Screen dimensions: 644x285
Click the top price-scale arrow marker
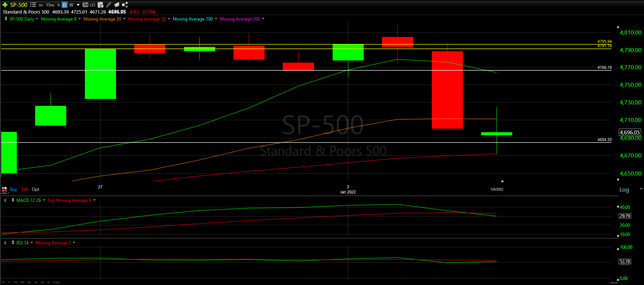pyautogui.click(x=618, y=27)
